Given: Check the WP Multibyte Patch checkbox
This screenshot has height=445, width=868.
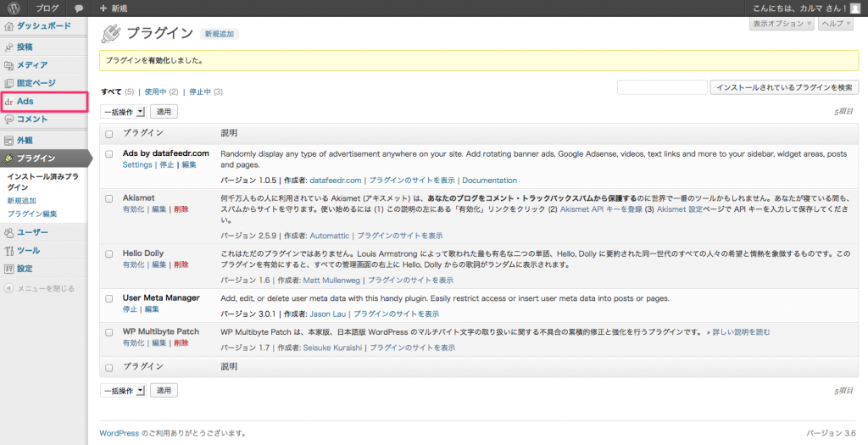Looking at the screenshot, I should 109,332.
